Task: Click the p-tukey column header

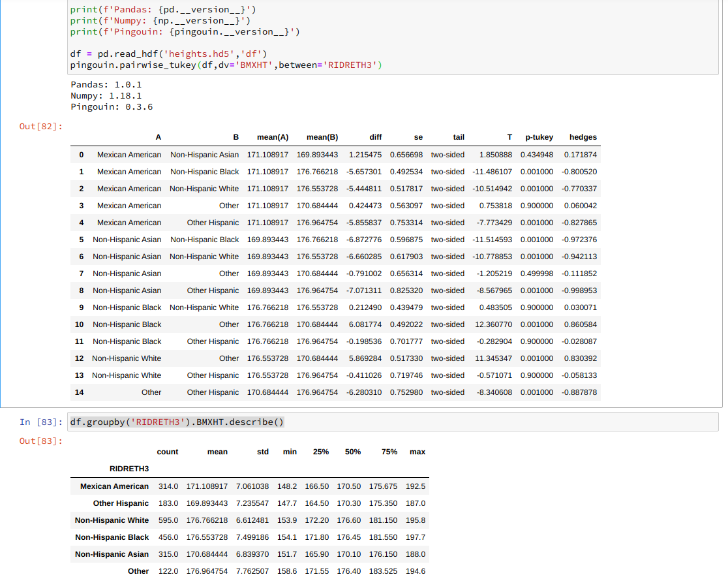Action: click(x=539, y=137)
